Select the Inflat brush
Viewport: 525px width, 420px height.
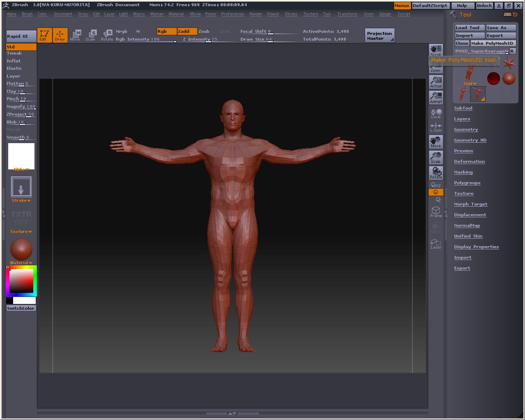tap(14, 61)
